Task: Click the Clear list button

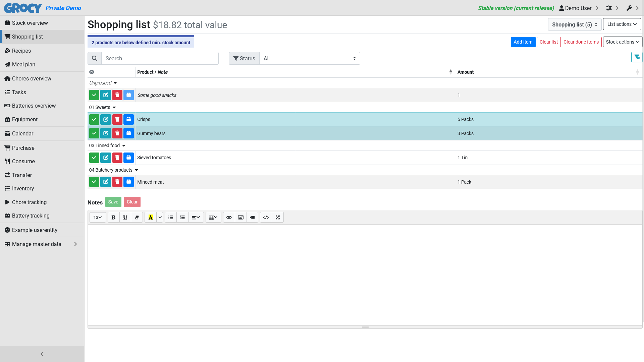Action: click(548, 42)
